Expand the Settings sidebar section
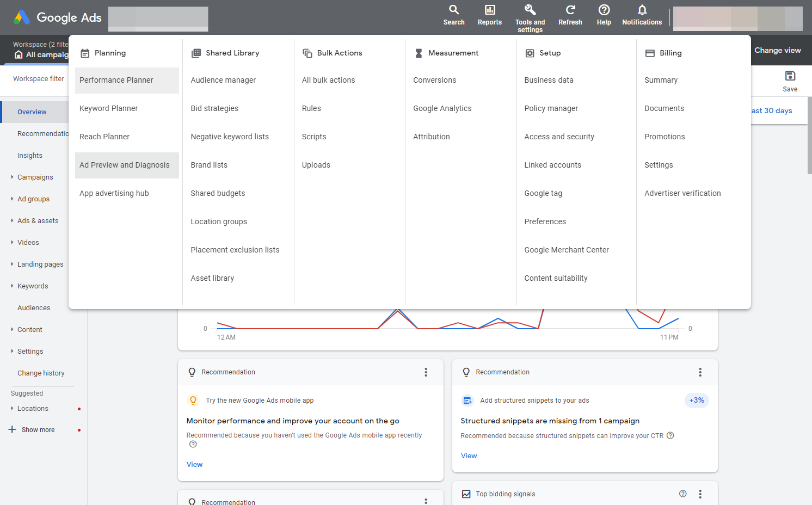This screenshot has height=505, width=812. pyautogui.click(x=12, y=351)
